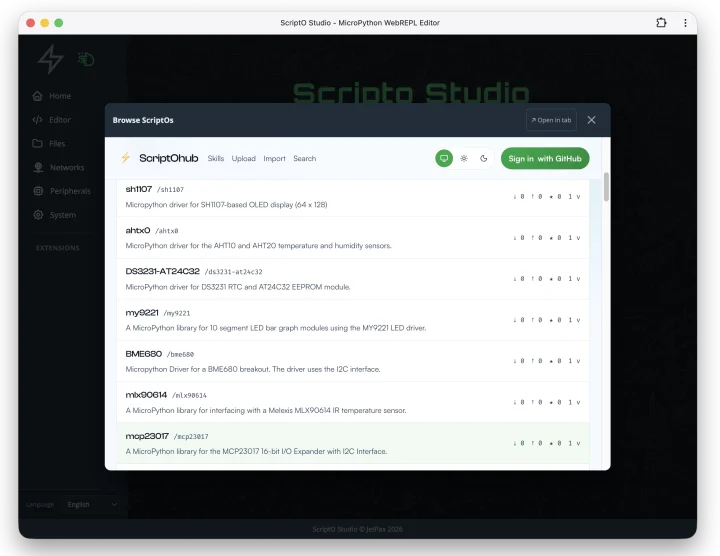The width and height of the screenshot is (720, 556).
Task: Click the Peripherals chip icon
Action: (38, 191)
